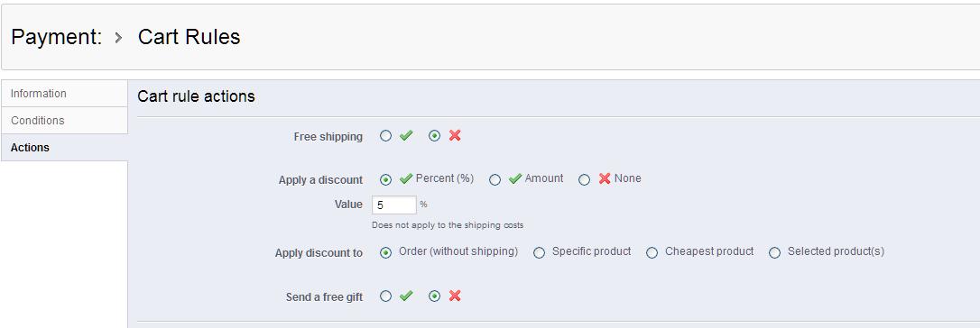Select the Specific product radio option
Viewport: 980px width, 328px height.
click(539, 252)
